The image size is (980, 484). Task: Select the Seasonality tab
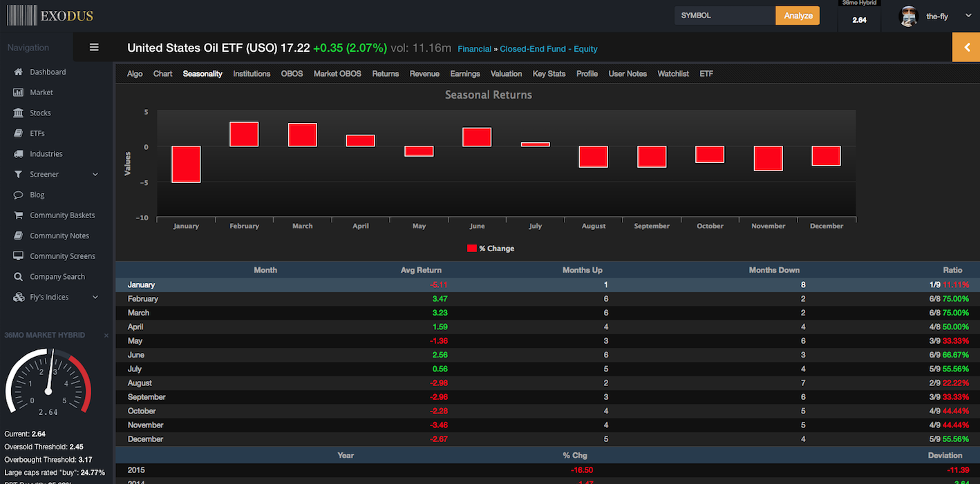[x=202, y=74]
